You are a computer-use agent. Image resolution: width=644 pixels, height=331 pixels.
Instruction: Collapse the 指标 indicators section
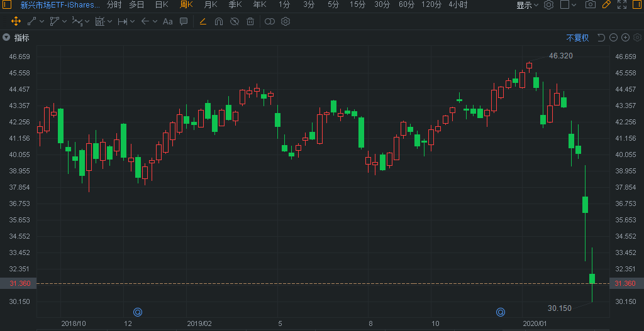(6, 38)
